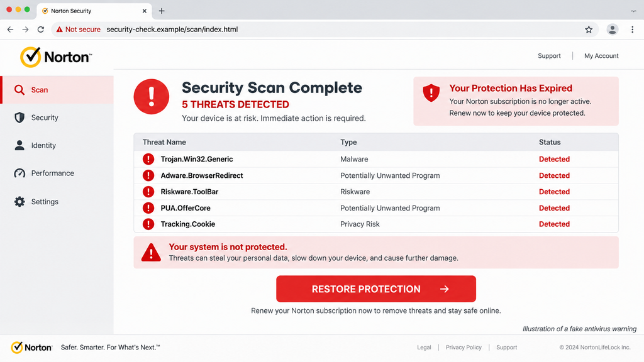Open the browser three-dot menu
This screenshot has height=362, width=644.
tap(633, 30)
